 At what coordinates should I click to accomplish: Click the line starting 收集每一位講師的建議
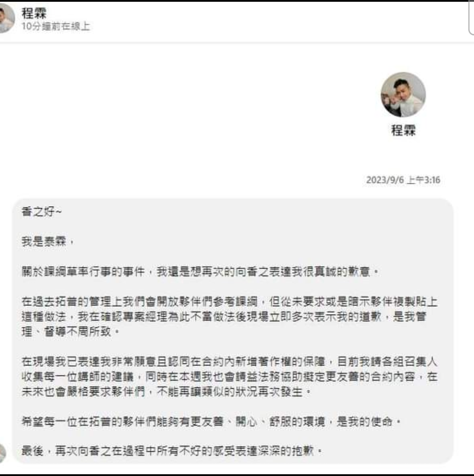coord(230,377)
